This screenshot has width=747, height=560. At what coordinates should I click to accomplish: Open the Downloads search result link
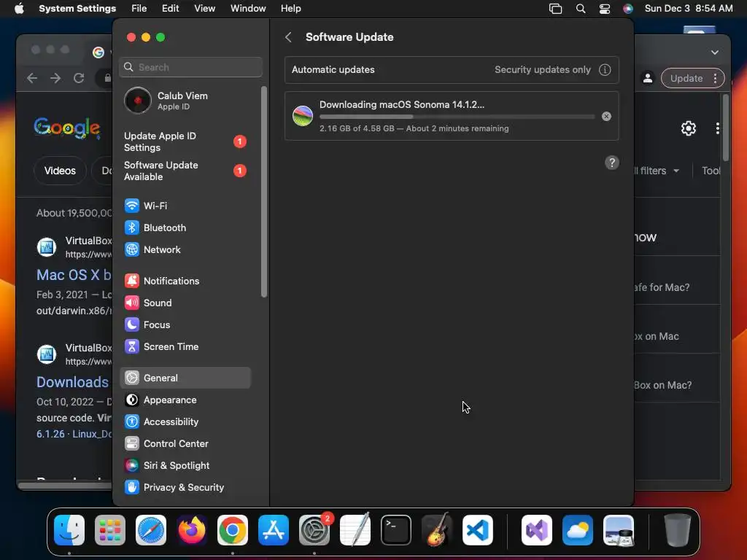point(72,382)
